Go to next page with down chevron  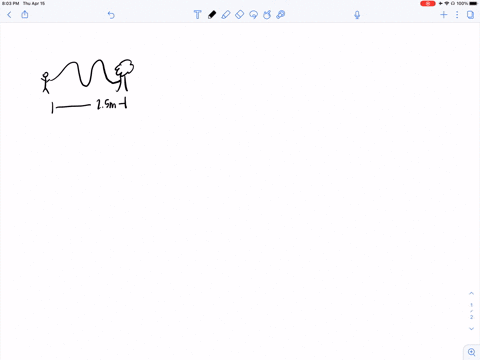point(471,329)
